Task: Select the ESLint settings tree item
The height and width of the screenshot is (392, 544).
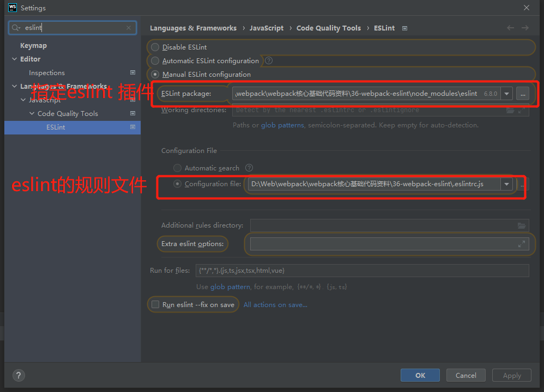Action: point(72,127)
